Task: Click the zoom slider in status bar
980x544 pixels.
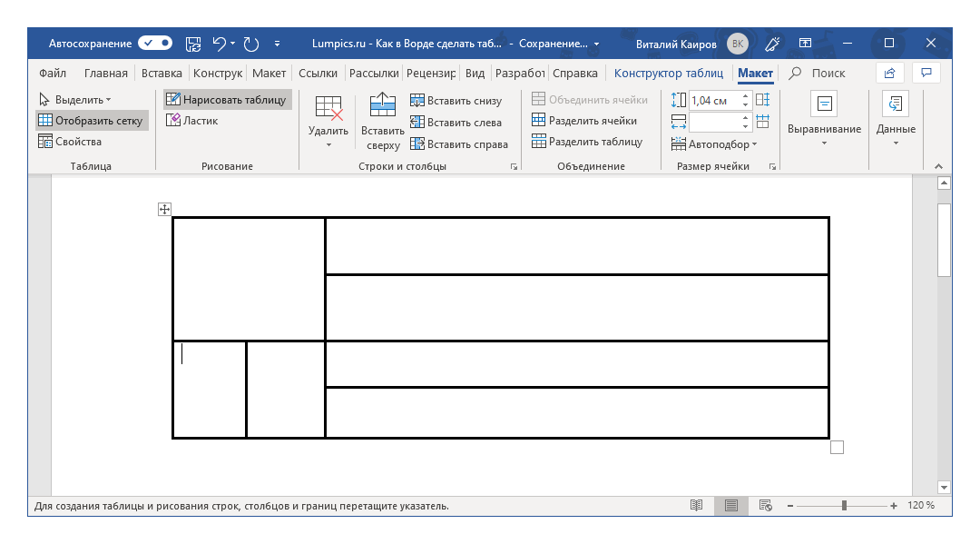Action: 844,505
